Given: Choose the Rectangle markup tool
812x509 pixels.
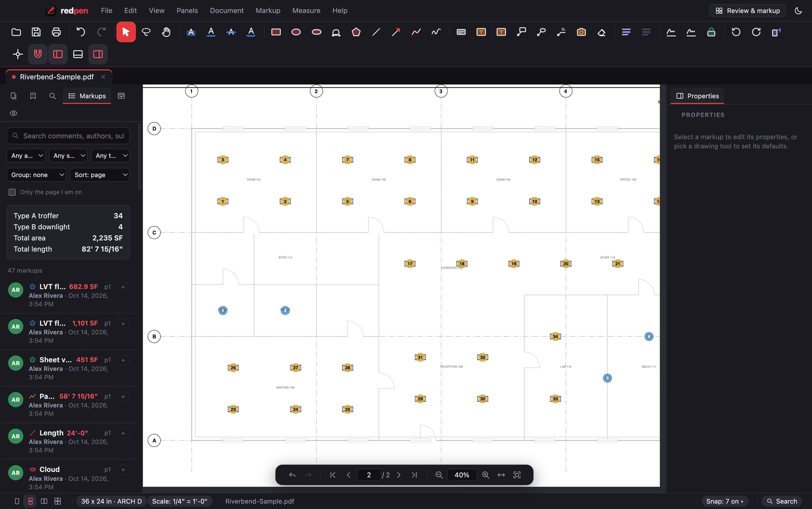Looking at the screenshot, I should (276, 32).
